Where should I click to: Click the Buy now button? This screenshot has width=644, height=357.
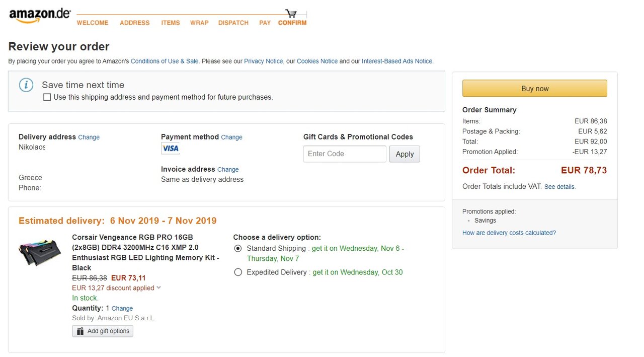point(535,88)
